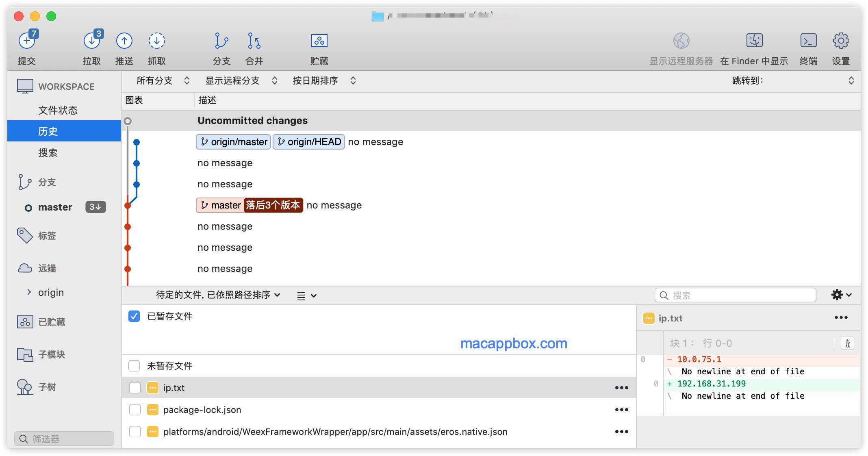868x456 pixels.
Task: Click the sidebar Branches (分支) icon
Action: (24, 182)
